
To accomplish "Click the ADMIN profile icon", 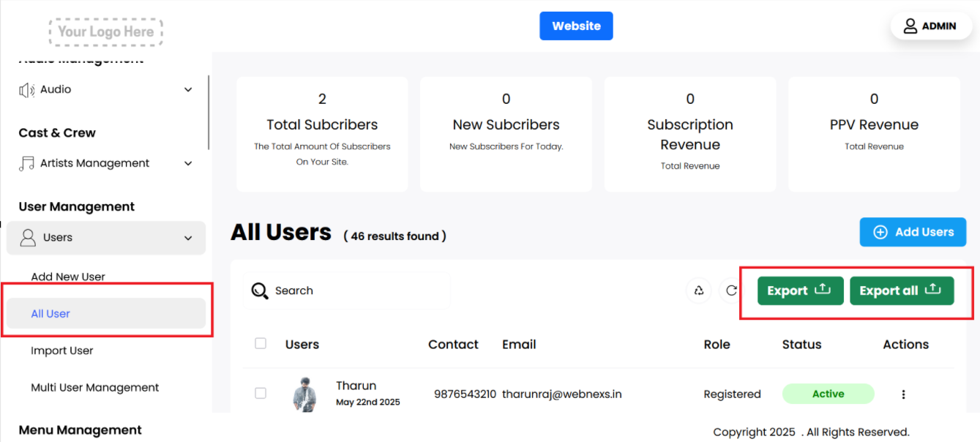I will (x=910, y=26).
